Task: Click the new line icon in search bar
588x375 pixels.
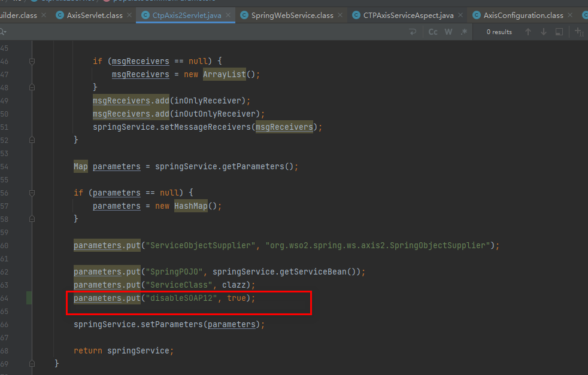Action: point(413,32)
